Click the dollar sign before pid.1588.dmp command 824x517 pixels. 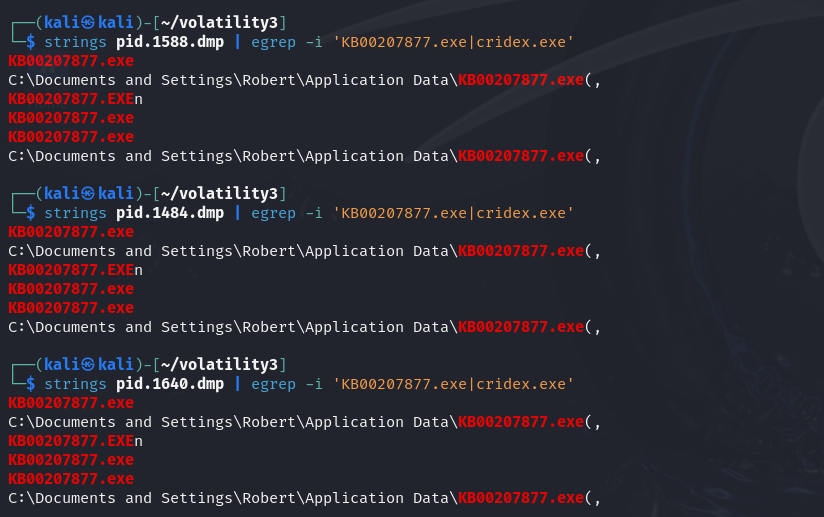30,42
